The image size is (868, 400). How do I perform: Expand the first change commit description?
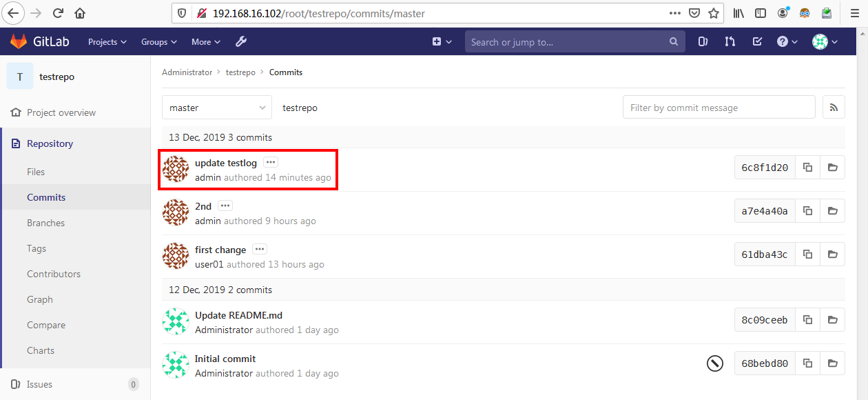click(260, 250)
